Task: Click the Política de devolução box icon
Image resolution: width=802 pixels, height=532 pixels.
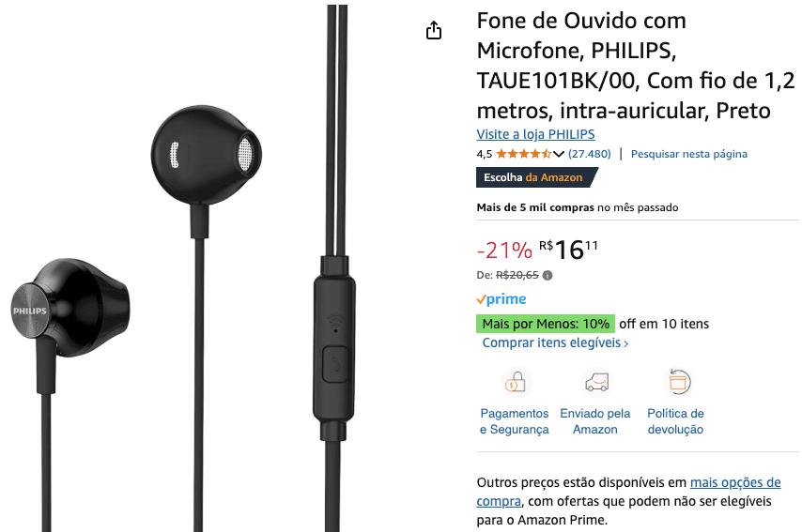Action: click(678, 382)
